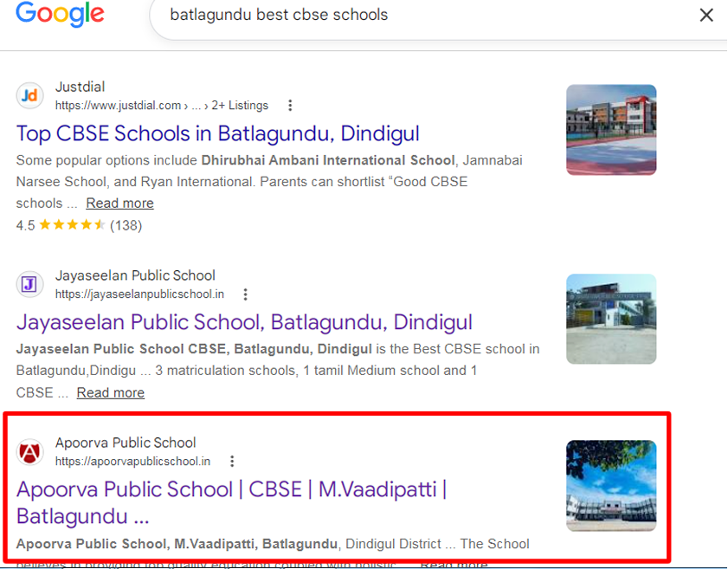
Task: Click the Apoorva Public School site name
Action: point(126,443)
